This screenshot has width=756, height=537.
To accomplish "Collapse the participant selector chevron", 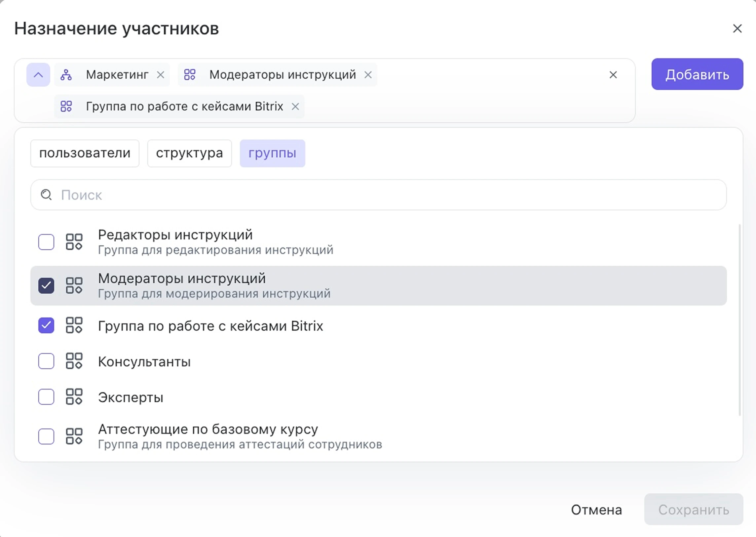I will click(38, 75).
